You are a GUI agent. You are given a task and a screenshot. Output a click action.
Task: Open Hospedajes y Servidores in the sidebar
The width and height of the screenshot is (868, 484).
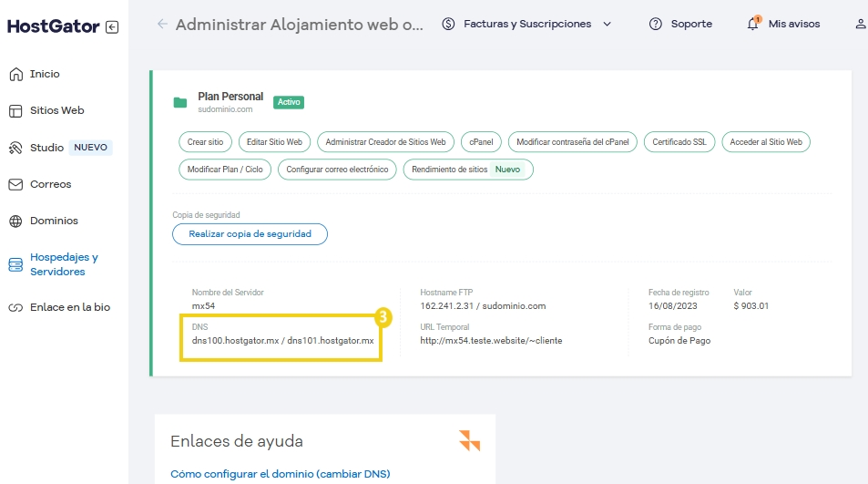click(64, 264)
